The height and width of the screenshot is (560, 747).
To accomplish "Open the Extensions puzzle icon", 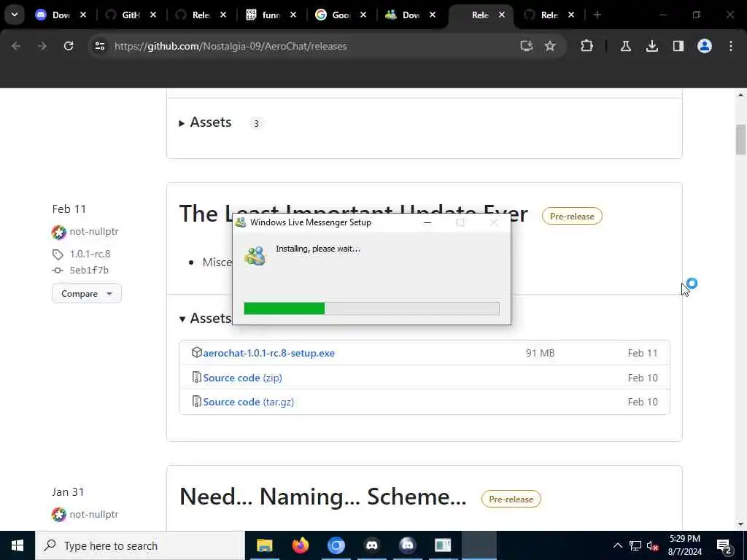I will 587,46.
